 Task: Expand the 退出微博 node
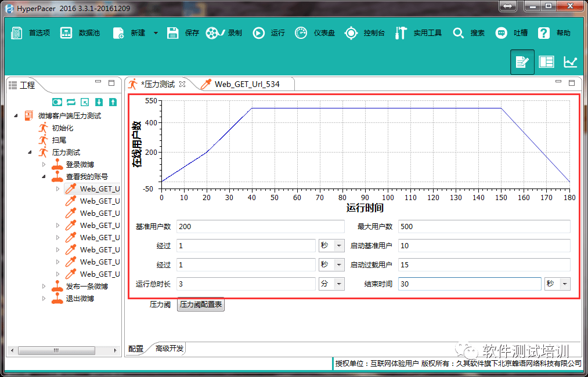pos(44,299)
